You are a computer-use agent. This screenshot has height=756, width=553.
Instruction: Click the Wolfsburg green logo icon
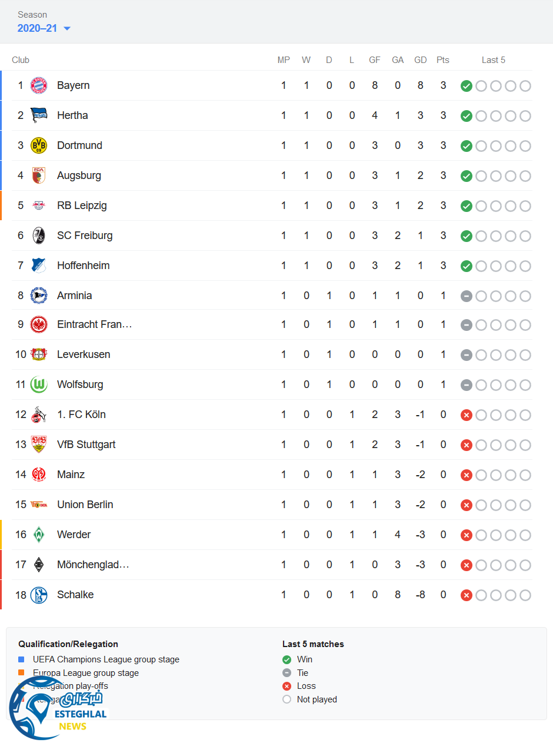(x=39, y=384)
